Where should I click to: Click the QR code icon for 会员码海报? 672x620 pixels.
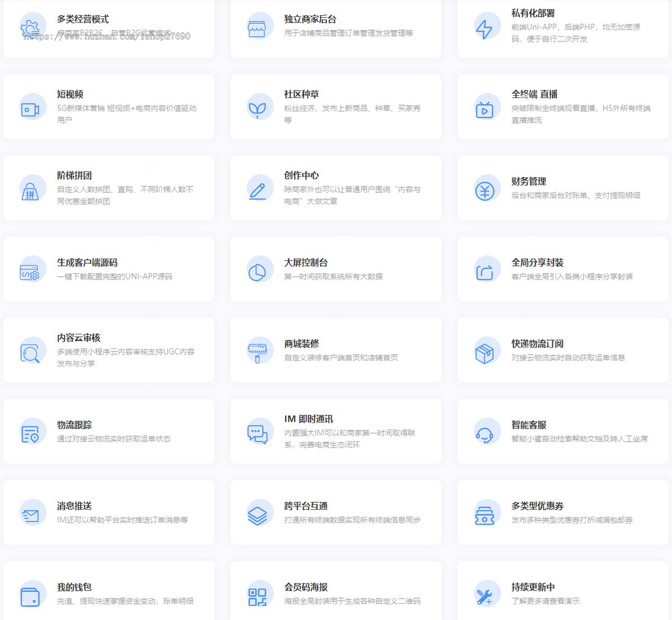[x=257, y=596]
